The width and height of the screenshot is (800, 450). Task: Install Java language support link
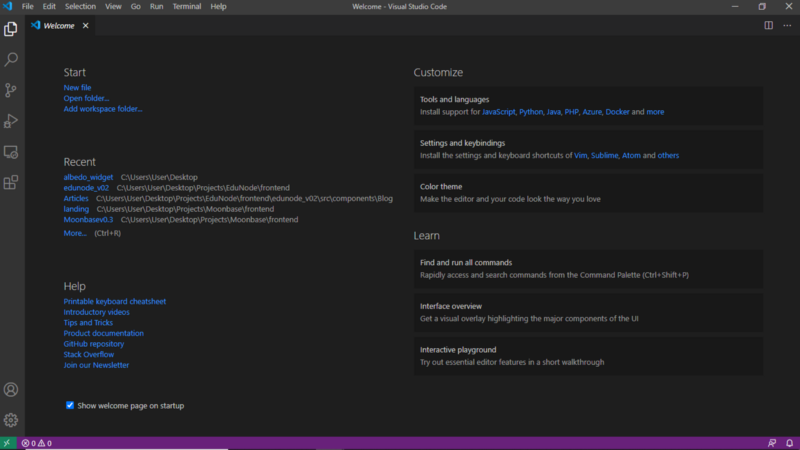(554, 112)
